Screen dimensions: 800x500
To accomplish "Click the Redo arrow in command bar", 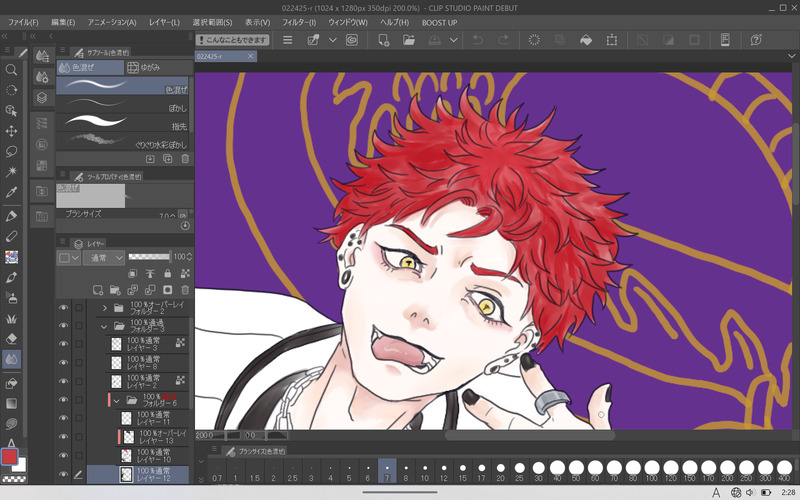I will point(504,40).
